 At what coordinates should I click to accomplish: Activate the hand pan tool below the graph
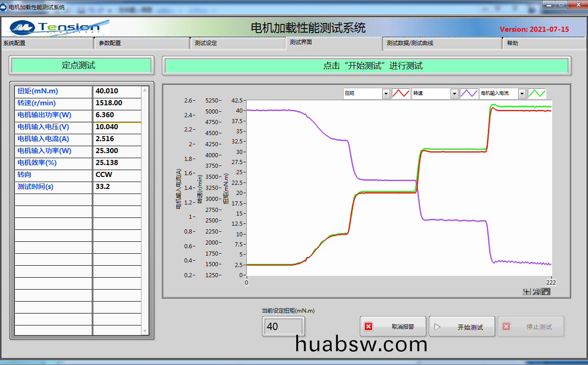coord(546,291)
